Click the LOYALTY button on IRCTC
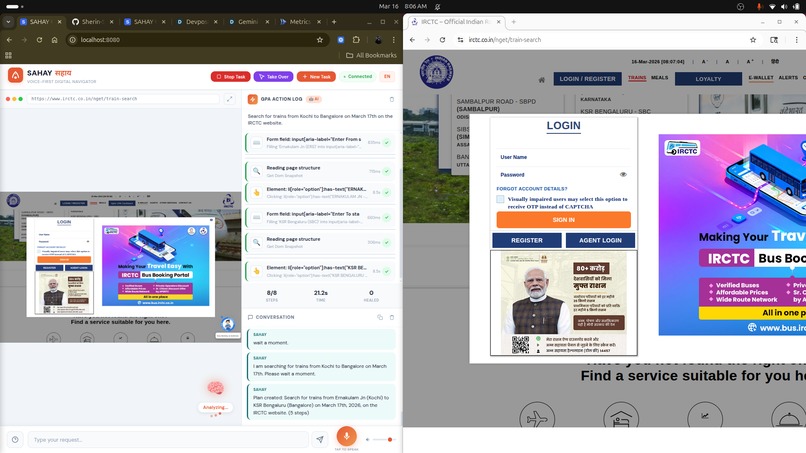This screenshot has width=806, height=453. click(x=708, y=79)
